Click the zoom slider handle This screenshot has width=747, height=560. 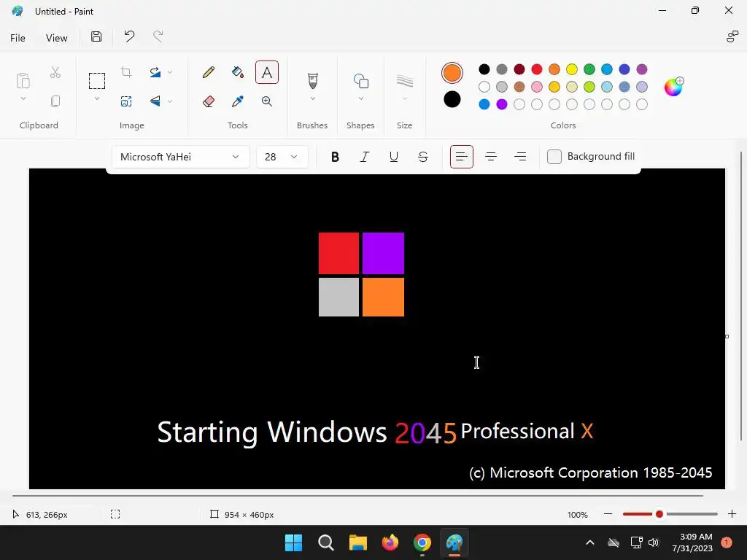point(659,514)
